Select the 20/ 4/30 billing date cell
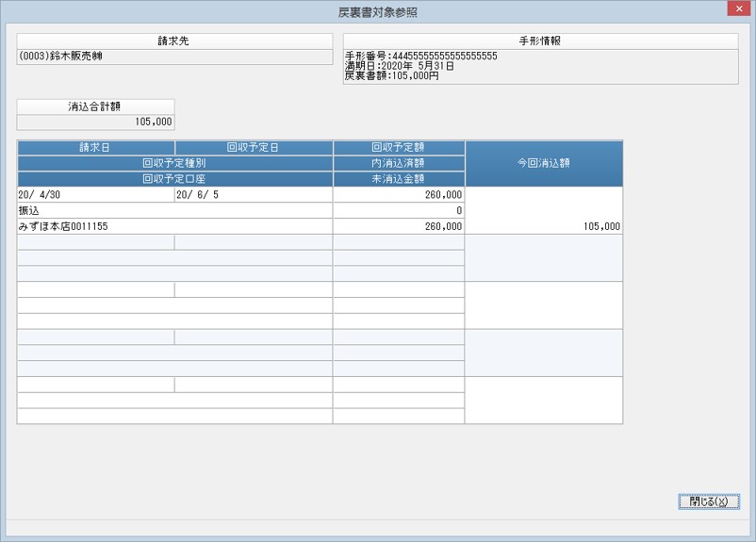This screenshot has height=542, width=756. coord(95,195)
